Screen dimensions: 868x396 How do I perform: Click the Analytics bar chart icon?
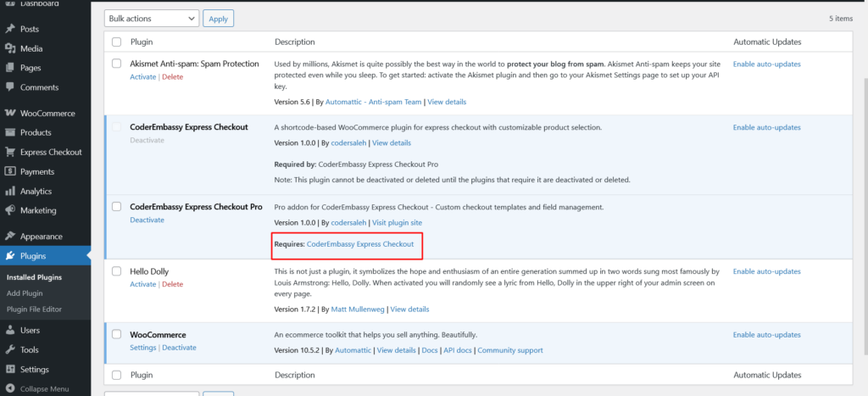(10, 192)
